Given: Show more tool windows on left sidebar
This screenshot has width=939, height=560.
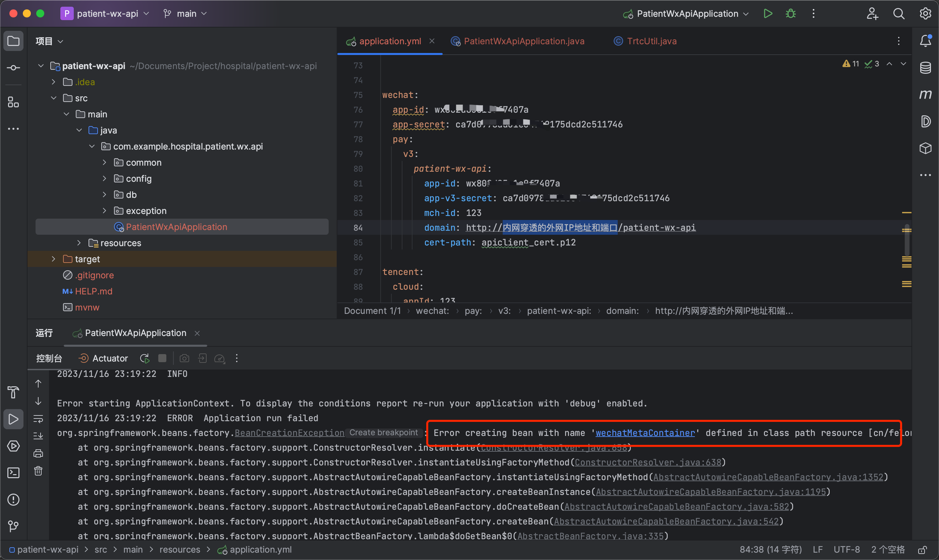Looking at the screenshot, I should [14, 129].
